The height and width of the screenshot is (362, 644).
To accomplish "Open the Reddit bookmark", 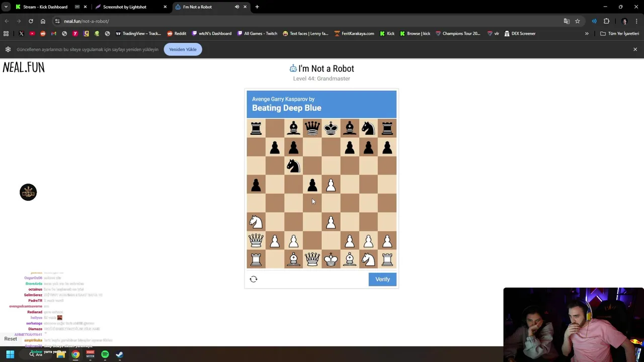I will (177, 34).
